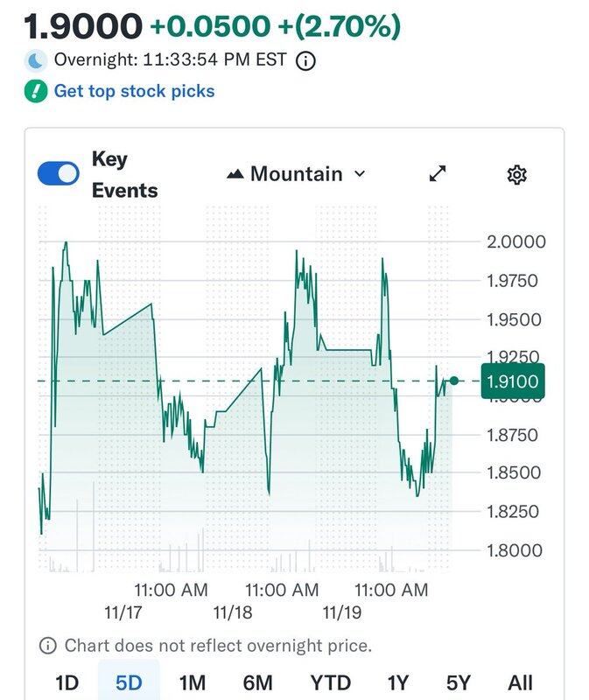Expand chart to full screen

click(438, 174)
